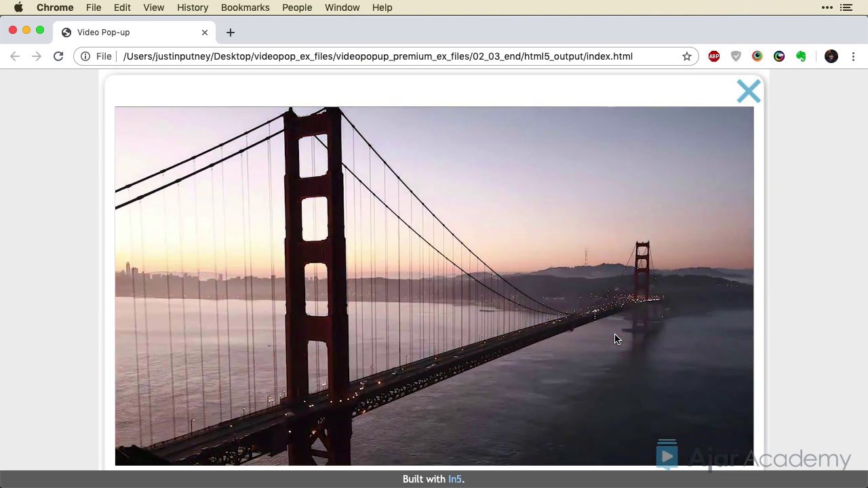868x488 pixels.
Task: Close the video pop-up with the blue X
Action: tap(749, 91)
